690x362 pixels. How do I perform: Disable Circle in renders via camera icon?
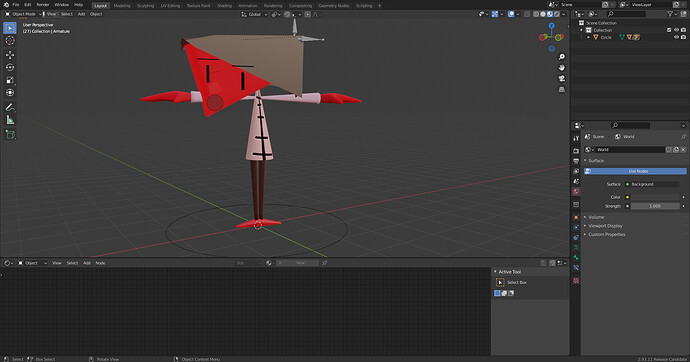[683, 37]
